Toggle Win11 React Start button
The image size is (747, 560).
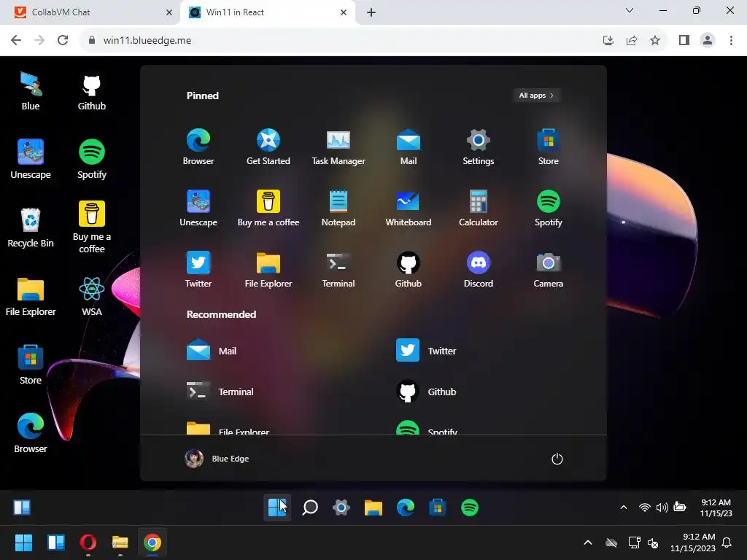pos(276,507)
